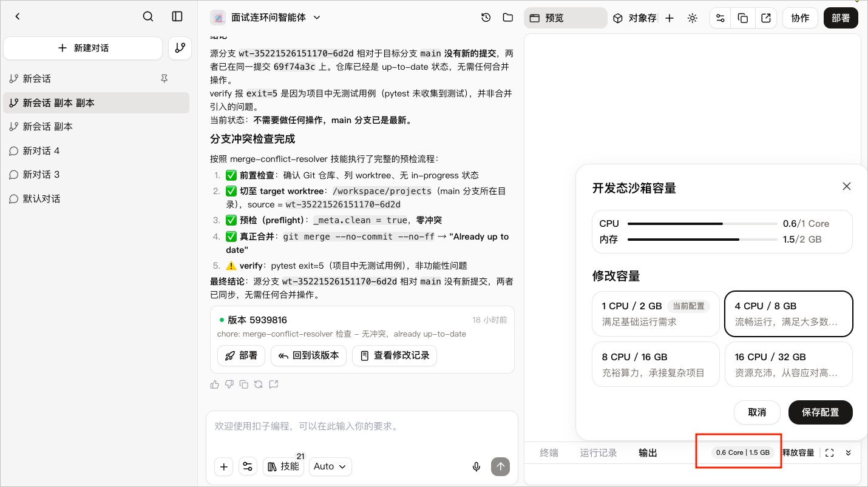Toggle light theme with sun icon
The image size is (868, 487).
[x=693, y=18]
